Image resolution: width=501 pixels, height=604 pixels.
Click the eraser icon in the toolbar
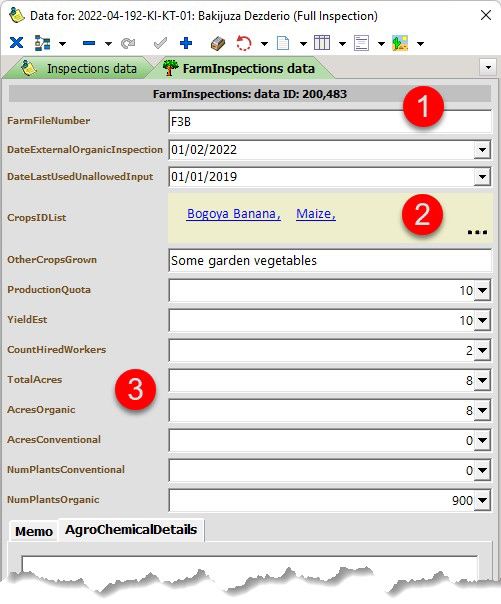click(x=218, y=43)
